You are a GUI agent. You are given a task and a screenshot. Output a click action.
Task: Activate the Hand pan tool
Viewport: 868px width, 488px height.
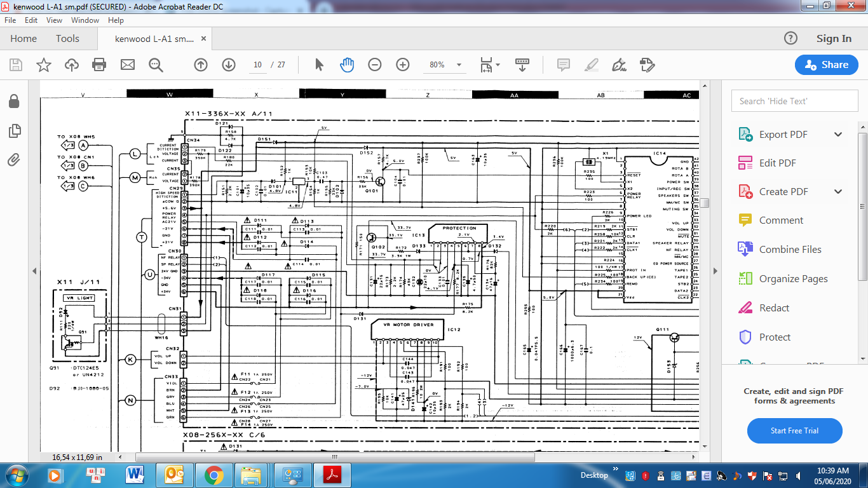(x=347, y=65)
